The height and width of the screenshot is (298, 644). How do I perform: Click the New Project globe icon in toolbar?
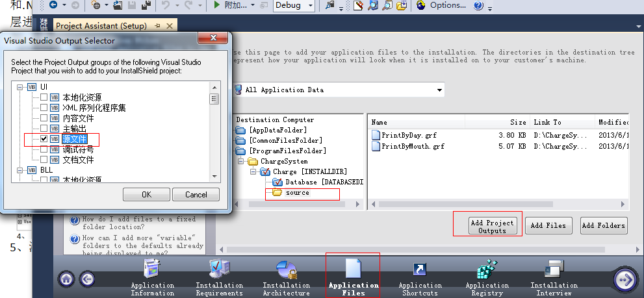pyautogui.click(x=96, y=5)
